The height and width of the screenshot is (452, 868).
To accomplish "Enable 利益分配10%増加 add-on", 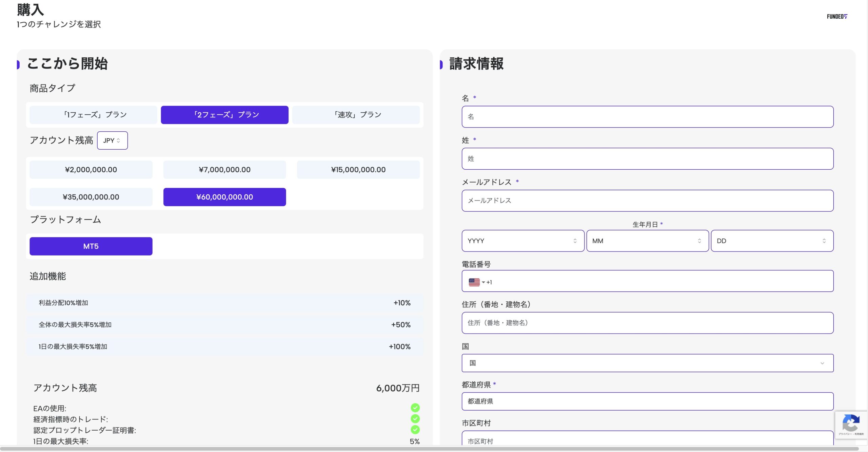I will (x=224, y=303).
